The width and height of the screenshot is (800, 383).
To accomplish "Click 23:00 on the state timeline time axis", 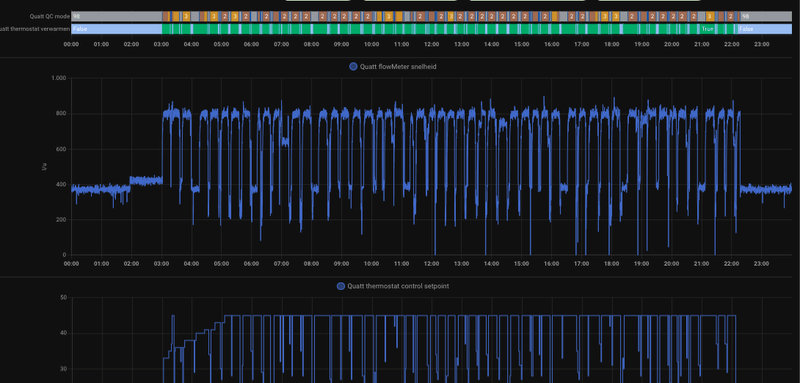I will click(761, 44).
